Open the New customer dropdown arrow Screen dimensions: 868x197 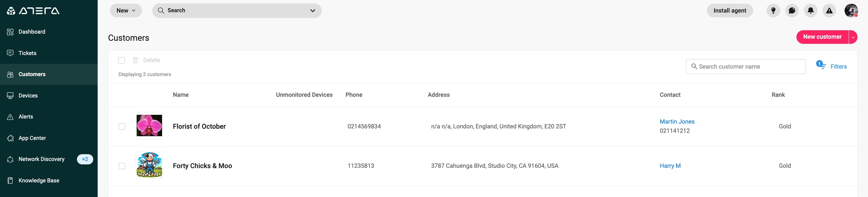[x=853, y=37]
